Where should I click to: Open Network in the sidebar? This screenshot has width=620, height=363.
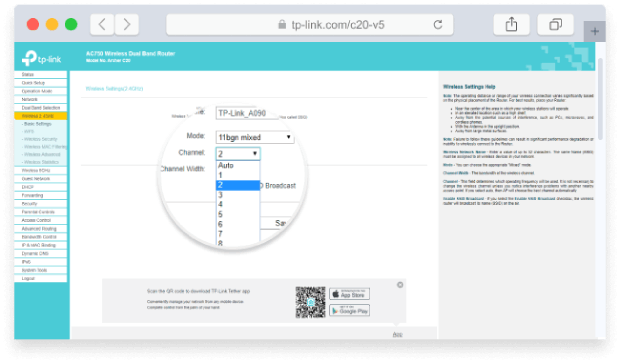[x=41, y=99]
